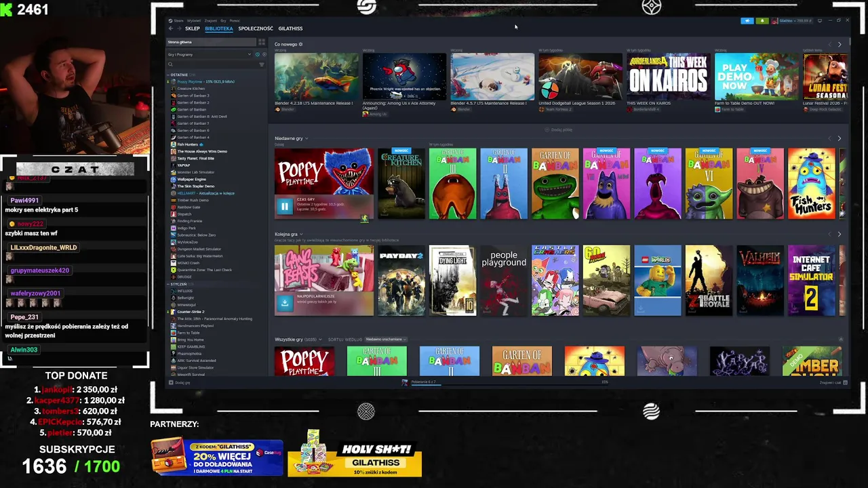Open the Pomoc menu
This screenshot has height=488, width=868.
235,21
